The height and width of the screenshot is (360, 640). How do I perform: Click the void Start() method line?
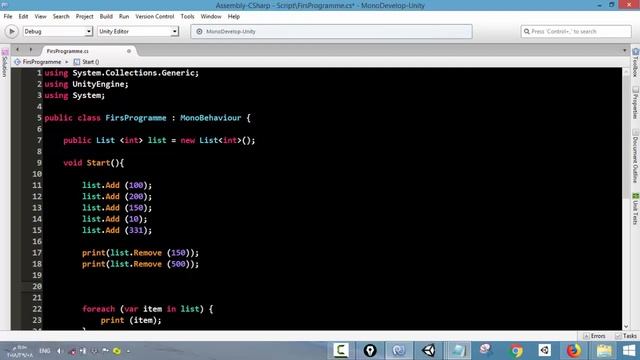(93, 163)
